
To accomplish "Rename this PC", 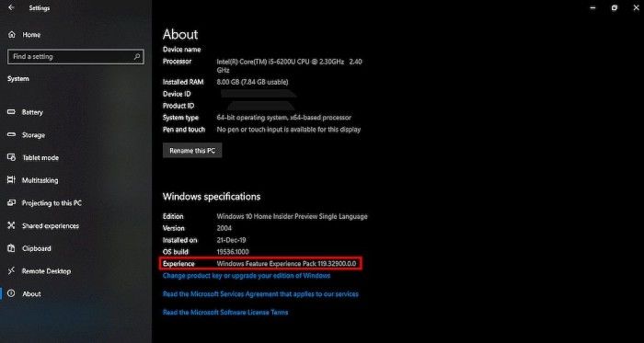I will [x=192, y=151].
